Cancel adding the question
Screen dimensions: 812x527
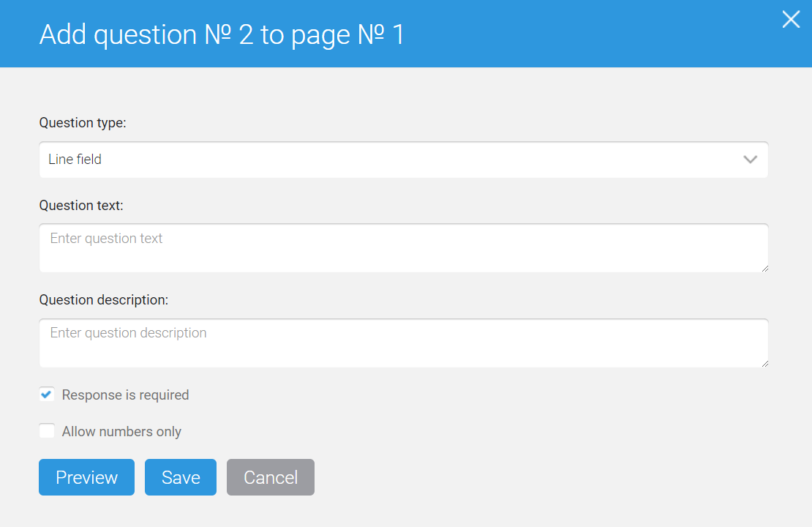[x=271, y=477]
